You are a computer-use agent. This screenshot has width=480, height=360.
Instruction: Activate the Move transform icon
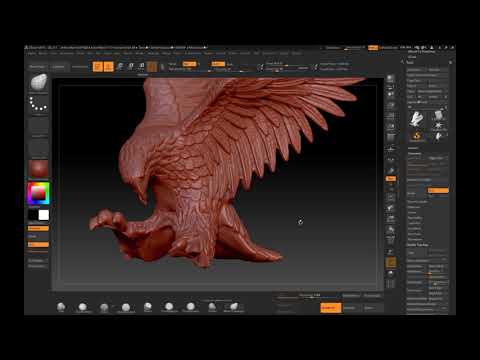tap(120, 67)
